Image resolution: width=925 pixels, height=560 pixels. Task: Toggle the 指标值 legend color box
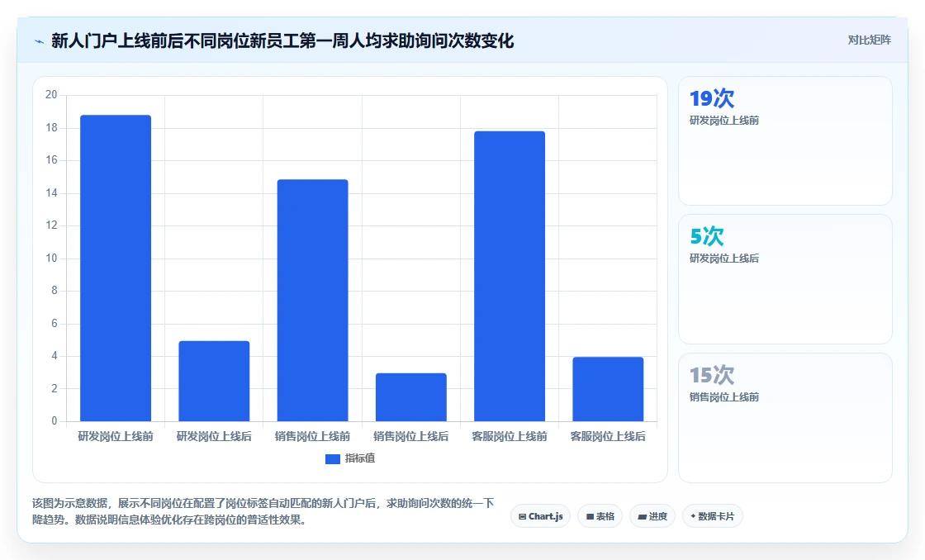333,459
